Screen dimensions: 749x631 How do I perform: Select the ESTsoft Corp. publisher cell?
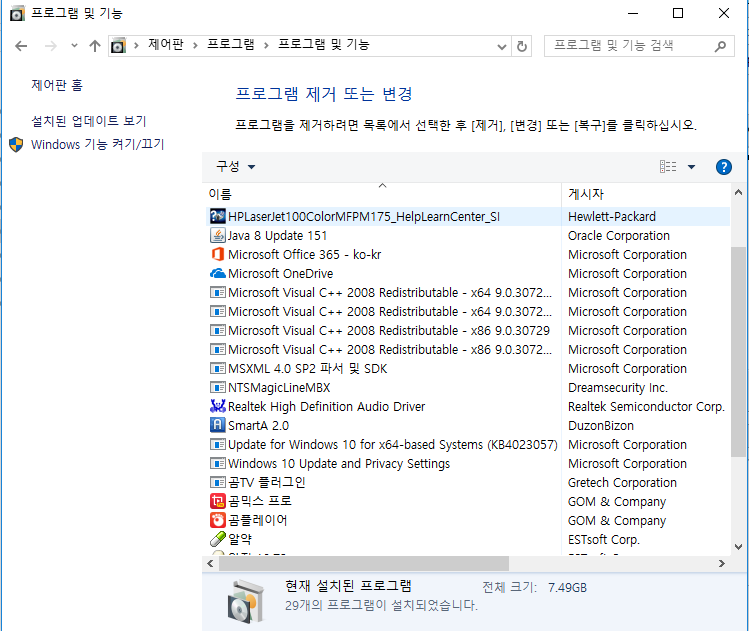[x=603, y=539]
